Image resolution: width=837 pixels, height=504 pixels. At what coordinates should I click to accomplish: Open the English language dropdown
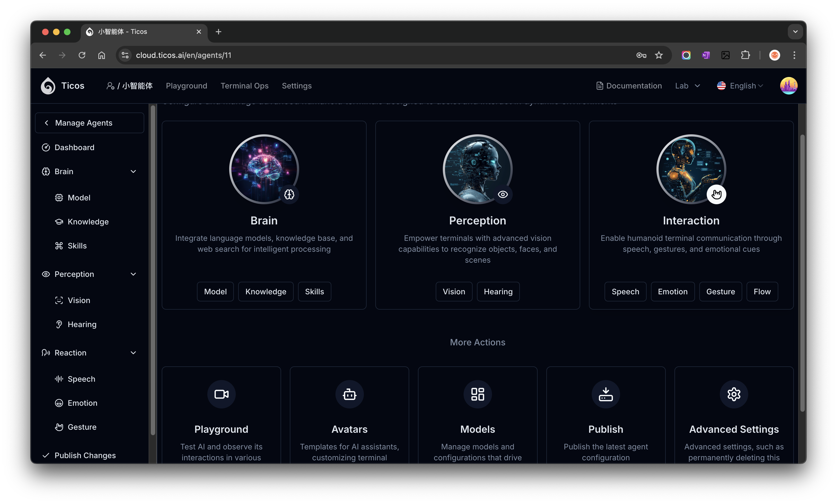[x=741, y=85]
